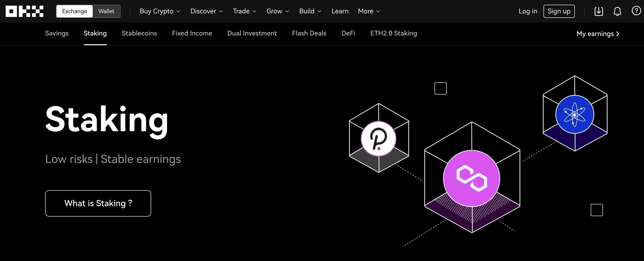Viewport: 644px width, 261px height.
Task: Open the help question mark icon
Action: [x=636, y=11]
